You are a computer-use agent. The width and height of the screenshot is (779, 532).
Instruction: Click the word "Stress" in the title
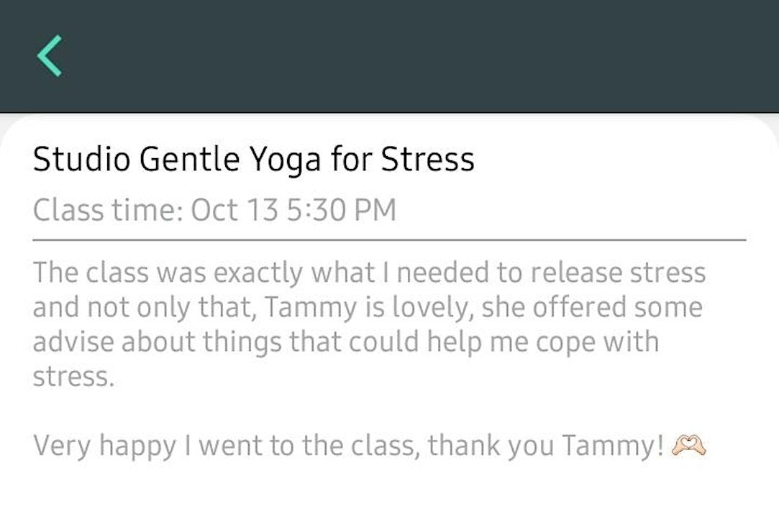pyautogui.click(x=427, y=160)
